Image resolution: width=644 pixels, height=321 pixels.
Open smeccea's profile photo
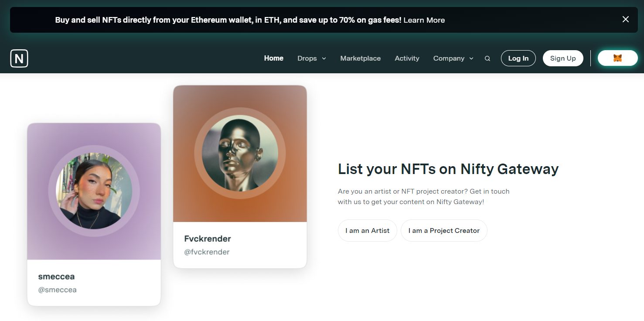[x=94, y=191]
